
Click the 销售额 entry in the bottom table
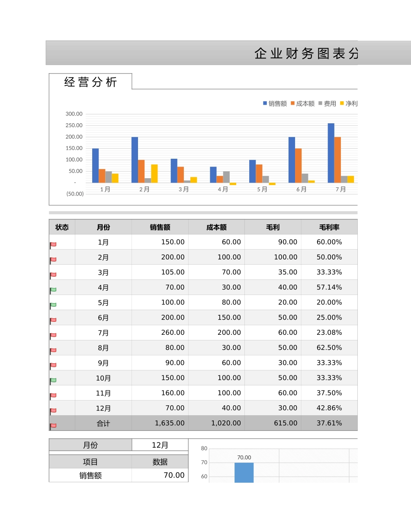(90, 475)
